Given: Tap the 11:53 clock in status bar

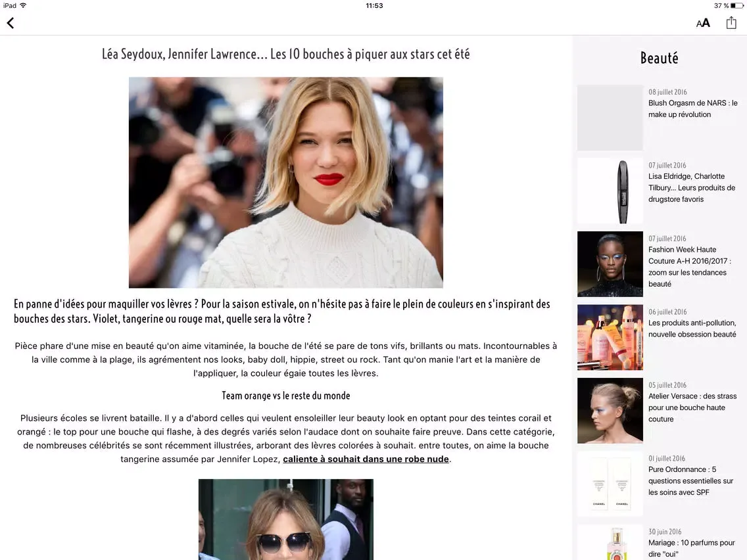Looking at the screenshot, I should click(374, 6).
